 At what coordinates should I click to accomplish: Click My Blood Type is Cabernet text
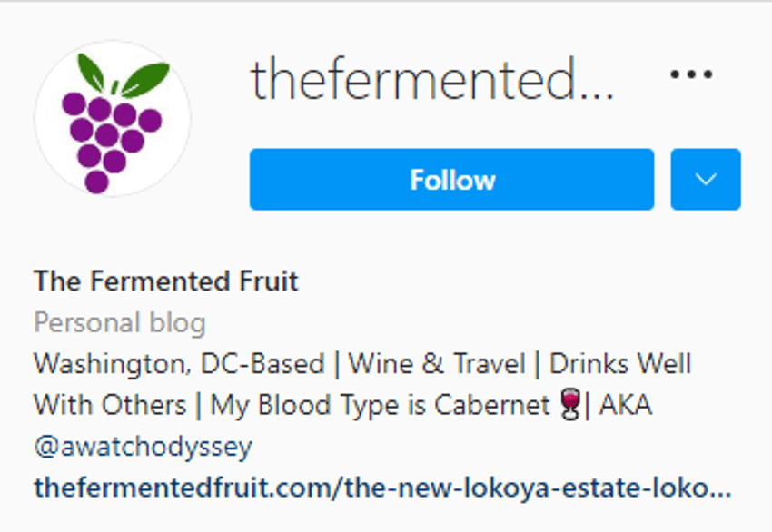[x=380, y=406]
